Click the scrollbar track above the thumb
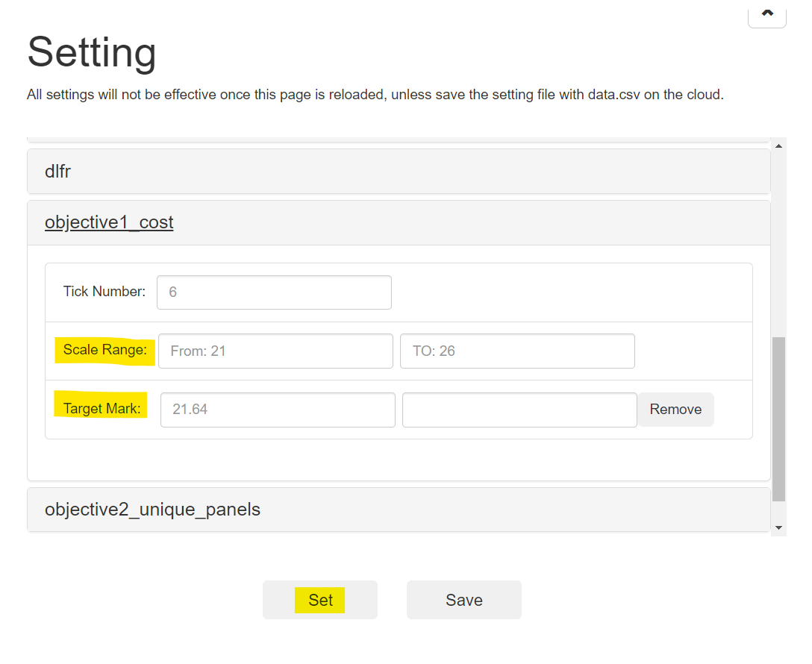 click(778, 239)
